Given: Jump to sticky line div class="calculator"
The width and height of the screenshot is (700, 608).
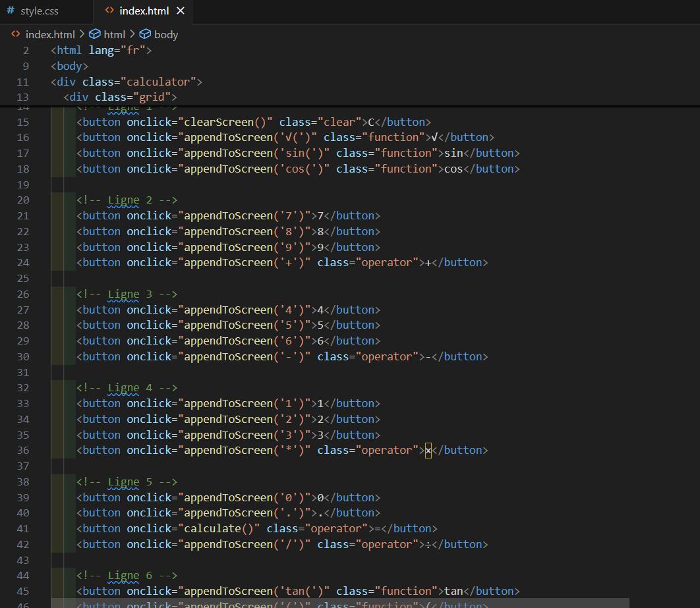Looking at the screenshot, I should point(126,82).
